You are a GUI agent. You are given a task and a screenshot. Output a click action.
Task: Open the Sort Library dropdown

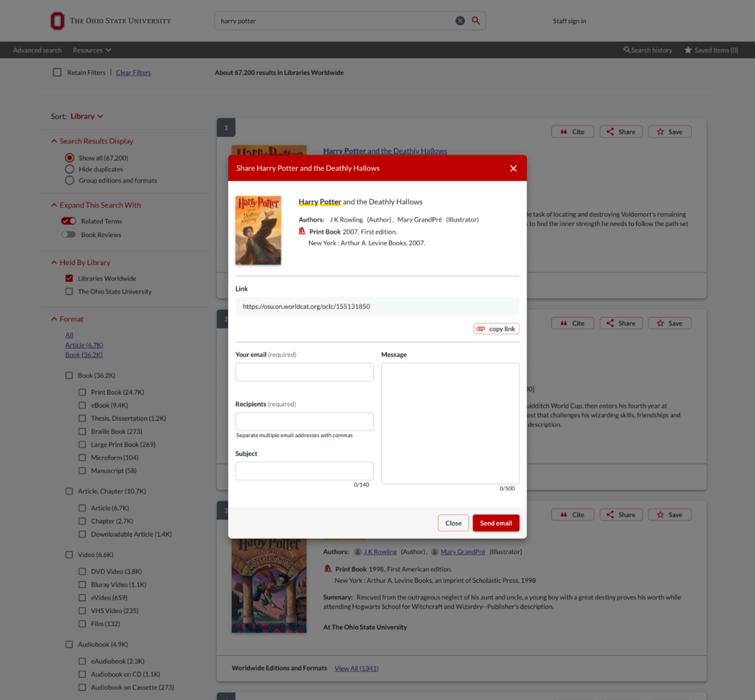pos(87,116)
